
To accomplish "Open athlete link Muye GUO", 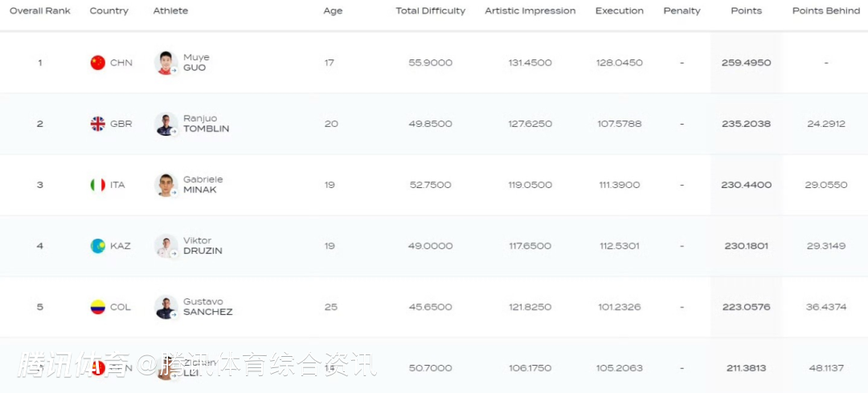I will pos(195,63).
